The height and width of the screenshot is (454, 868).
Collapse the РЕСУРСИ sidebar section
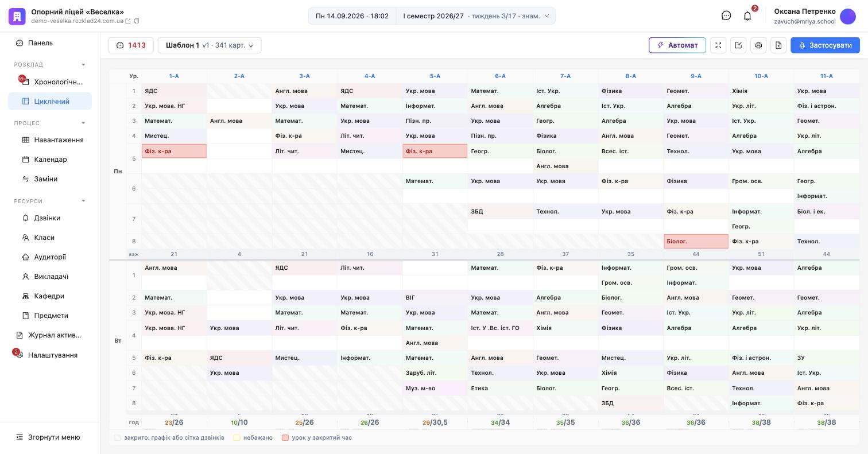pyautogui.click(x=83, y=201)
